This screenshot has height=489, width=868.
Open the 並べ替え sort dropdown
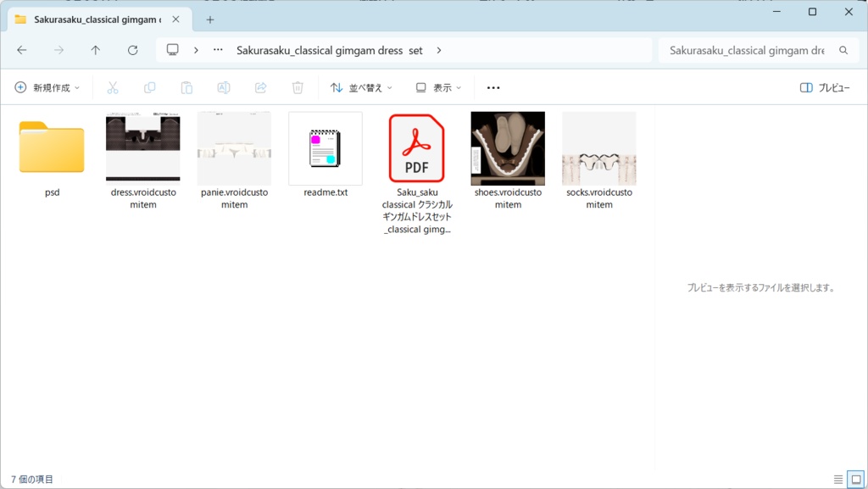click(x=361, y=87)
